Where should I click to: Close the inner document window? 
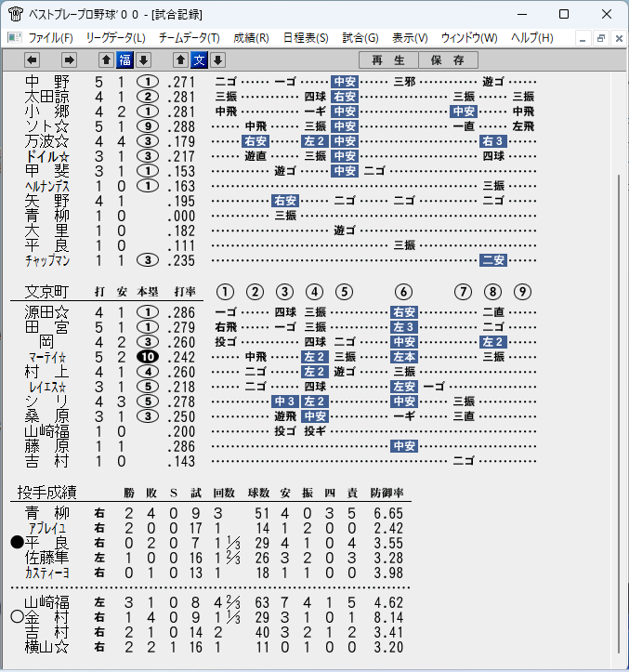619,38
